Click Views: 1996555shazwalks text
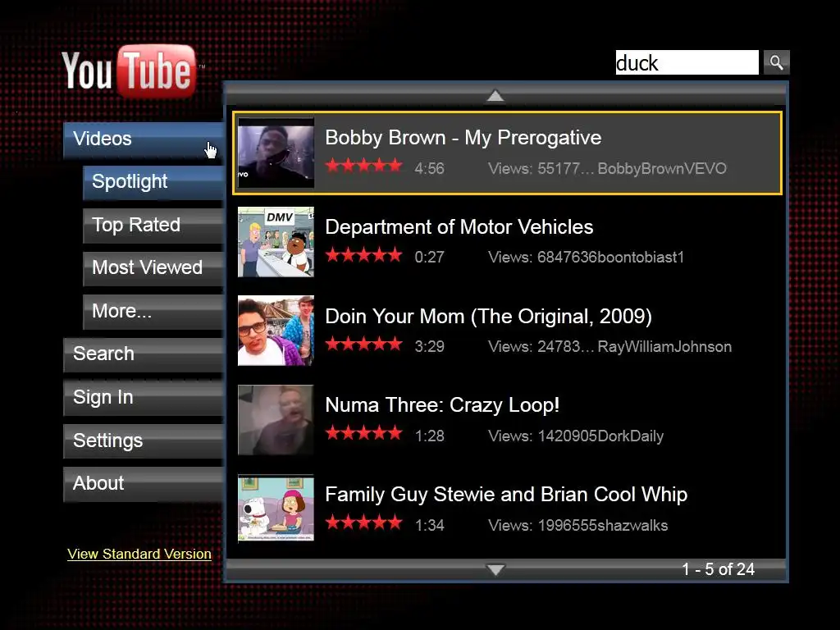This screenshot has width=840, height=630. click(578, 526)
